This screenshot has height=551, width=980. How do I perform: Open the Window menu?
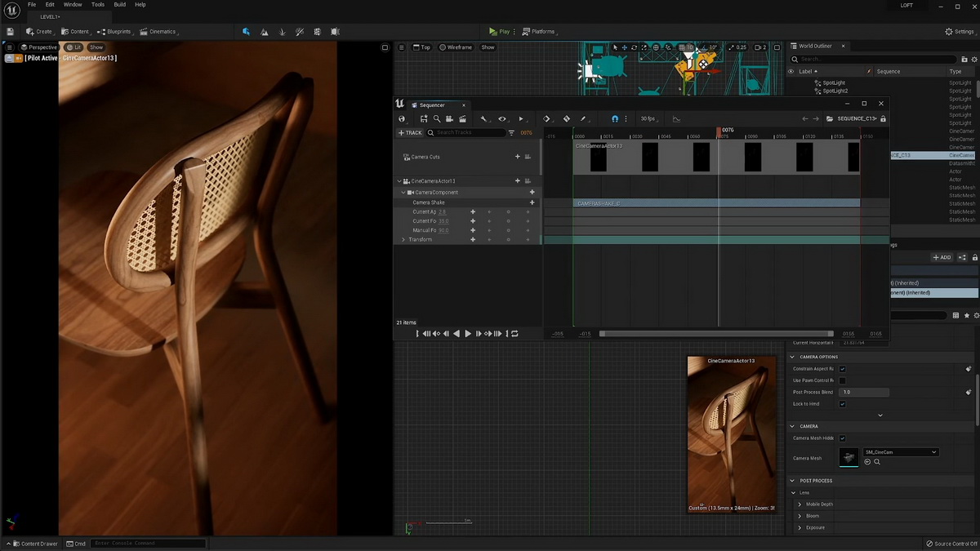pos(73,5)
